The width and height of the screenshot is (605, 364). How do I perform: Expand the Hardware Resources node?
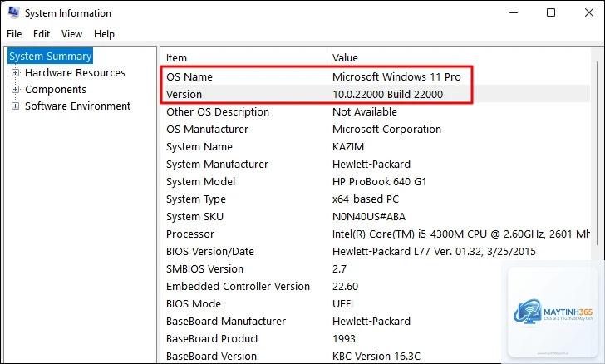pyautogui.click(x=15, y=72)
